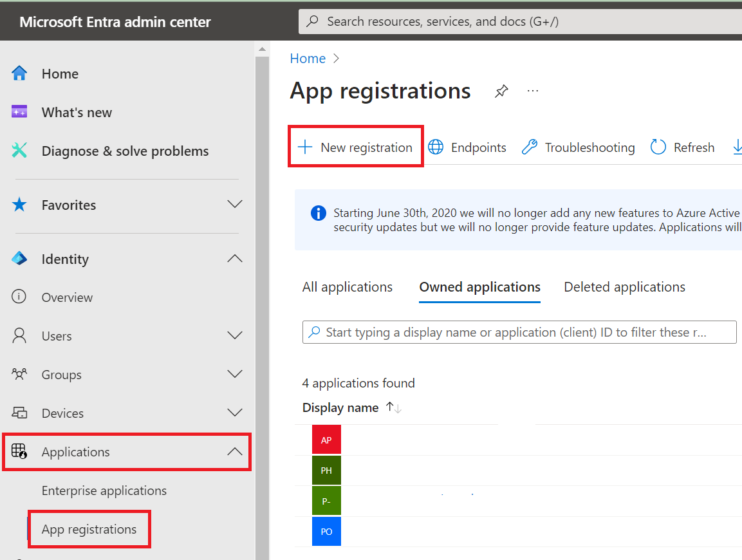
Task: Click the sidebar scrollbar up arrow
Action: click(262, 49)
